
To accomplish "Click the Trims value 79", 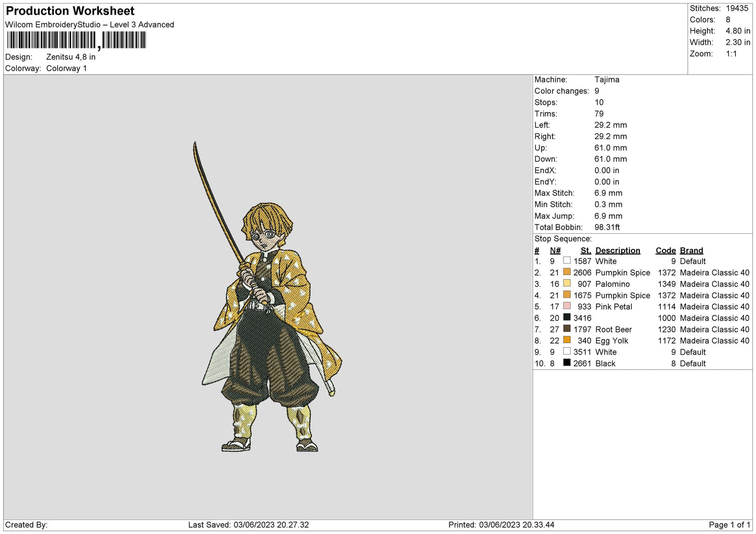I will pos(599,113).
